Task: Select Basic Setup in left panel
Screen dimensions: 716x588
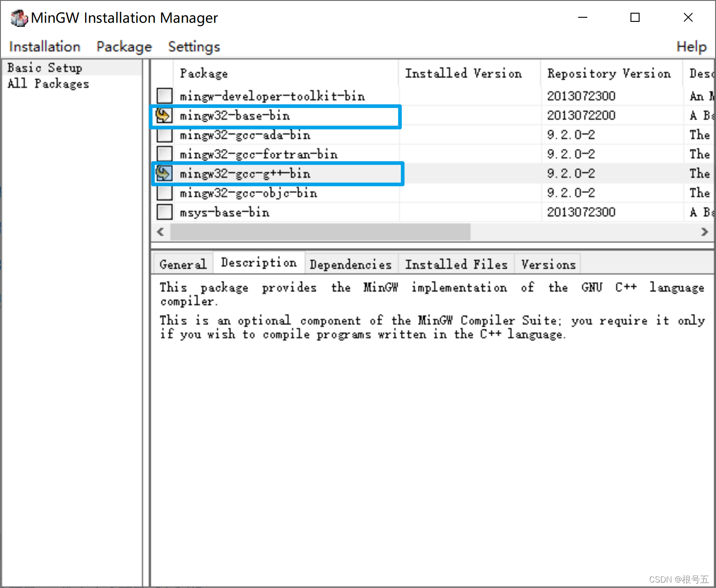Action: pos(45,68)
